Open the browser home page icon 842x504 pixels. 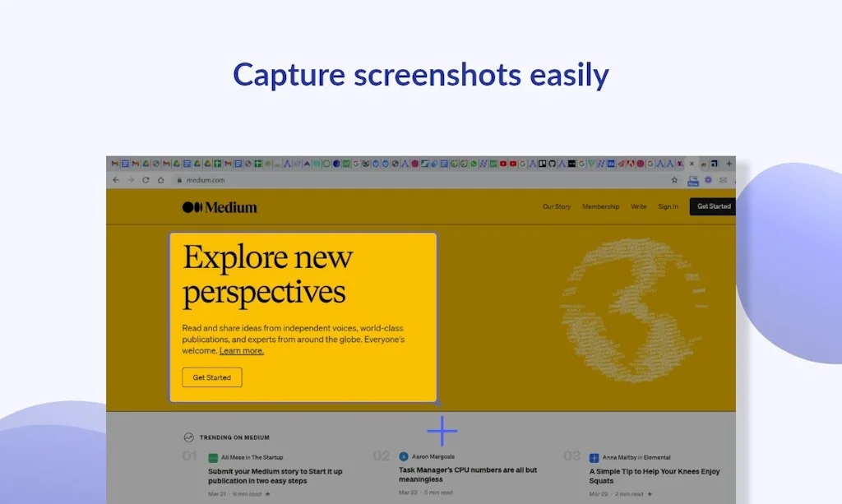click(x=161, y=179)
